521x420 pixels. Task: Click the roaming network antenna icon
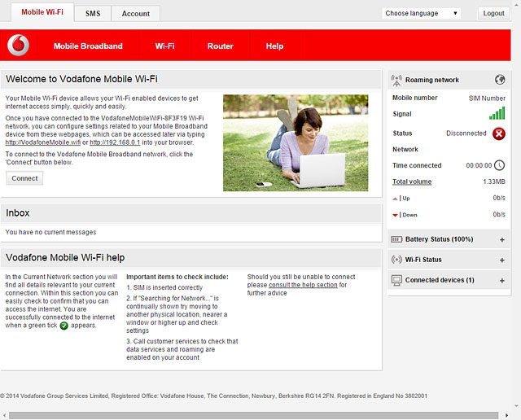396,80
